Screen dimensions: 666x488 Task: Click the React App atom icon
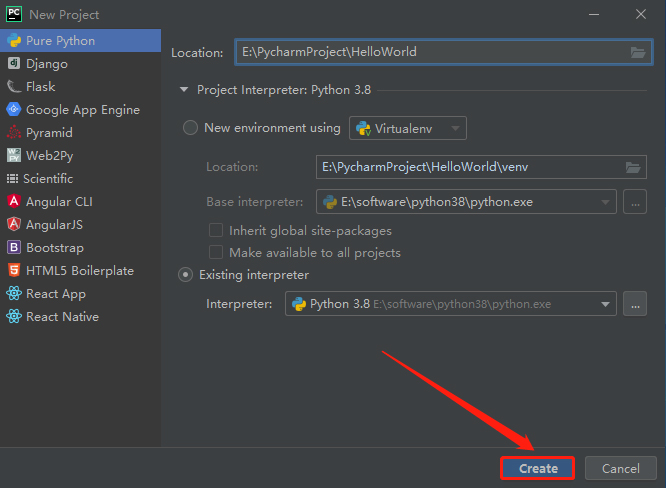14,293
